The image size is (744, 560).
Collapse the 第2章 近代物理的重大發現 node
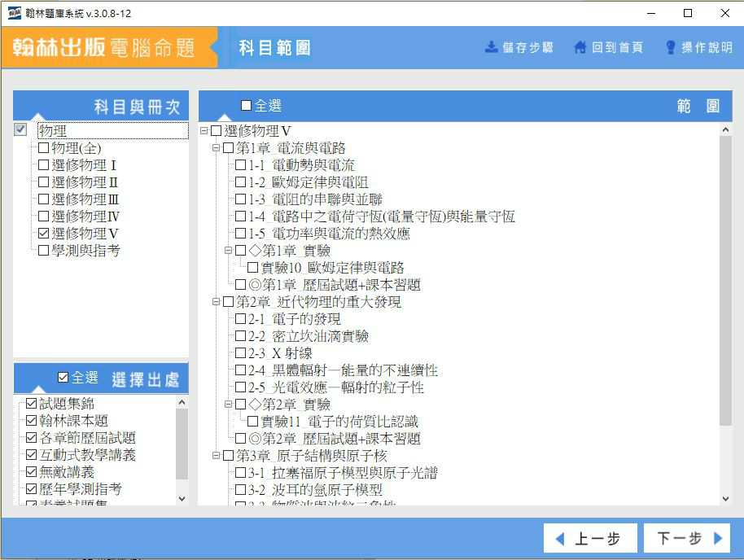(x=216, y=301)
